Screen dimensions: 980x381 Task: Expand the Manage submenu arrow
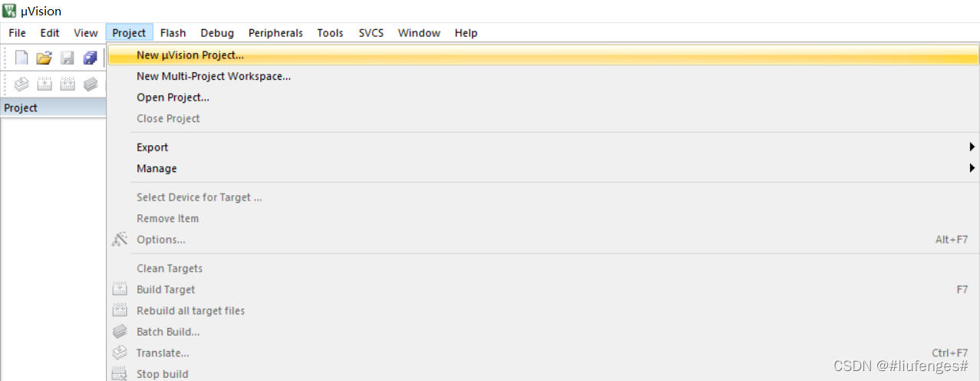coord(972,168)
